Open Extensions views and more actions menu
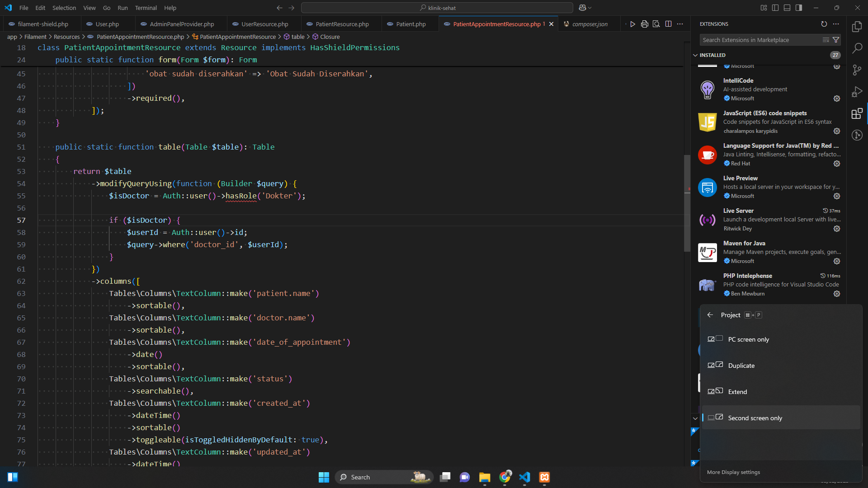The image size is (868, 488). click(836, 24)
